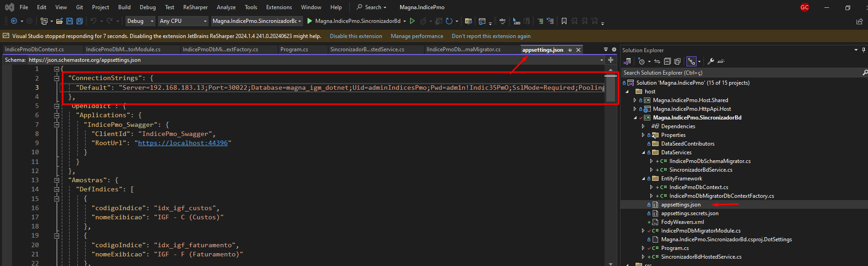Click the Search button in the title bar
This screenshot has height=266, width=868.
click(x=372, y=7)
